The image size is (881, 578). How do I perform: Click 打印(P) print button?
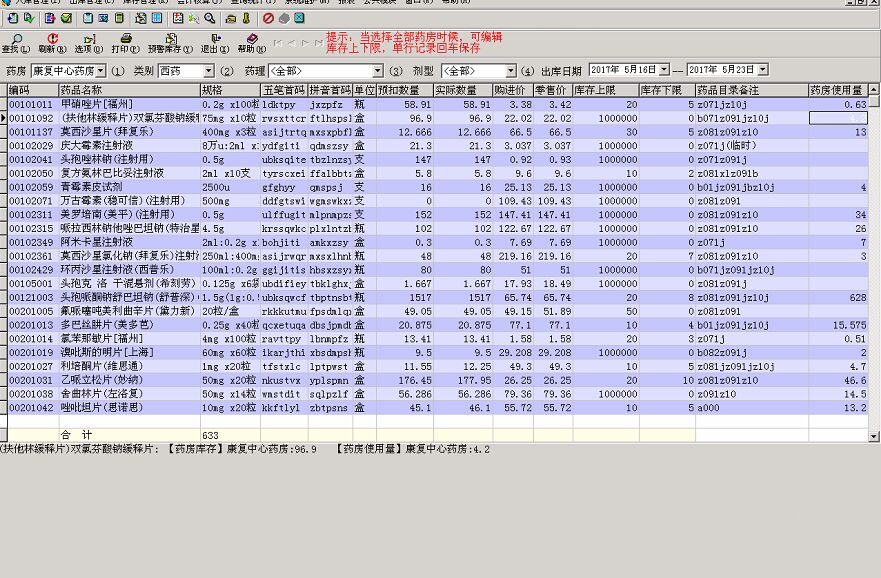pos(125,43)
